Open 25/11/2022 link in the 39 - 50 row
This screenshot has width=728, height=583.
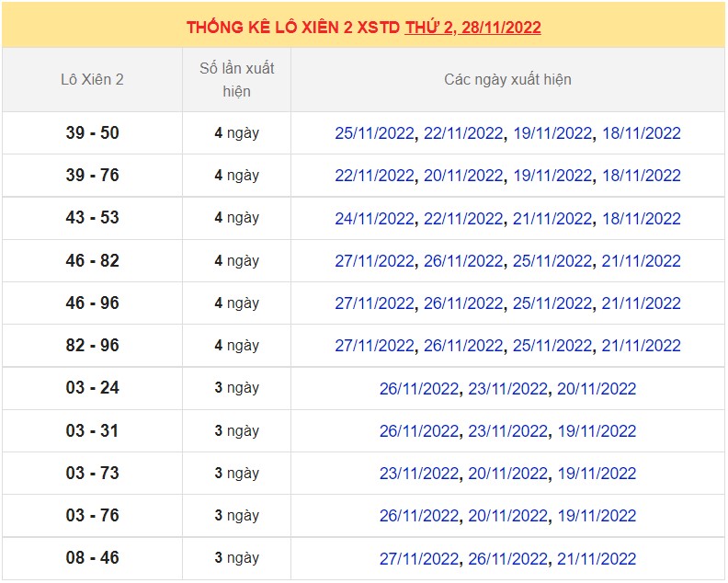[374, 133]
